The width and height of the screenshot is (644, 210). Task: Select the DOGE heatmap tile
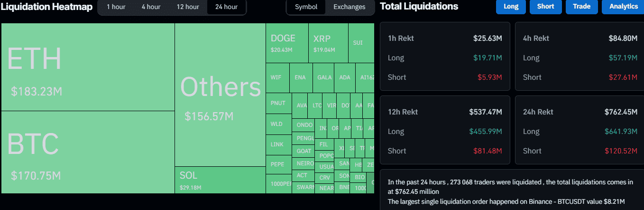point(286,43)
